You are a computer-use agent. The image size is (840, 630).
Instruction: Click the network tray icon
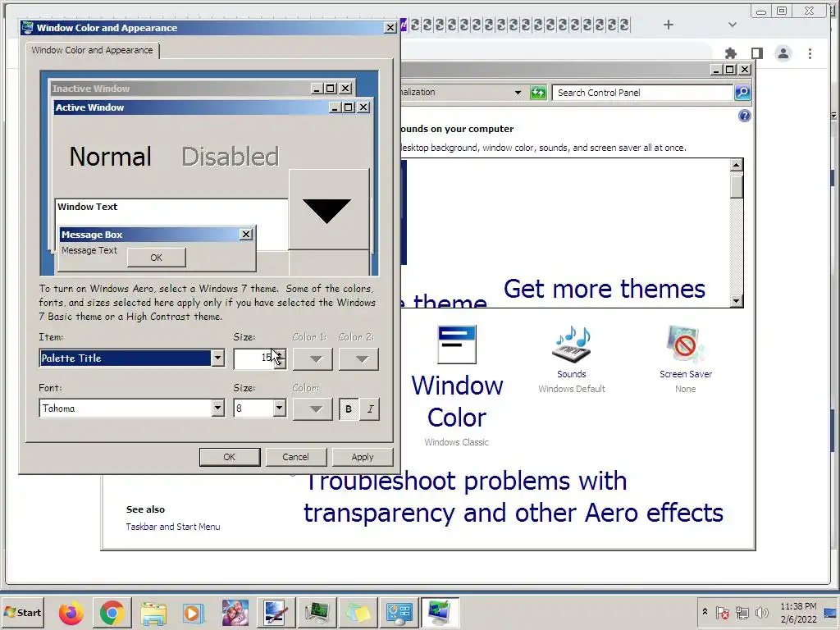742,612
